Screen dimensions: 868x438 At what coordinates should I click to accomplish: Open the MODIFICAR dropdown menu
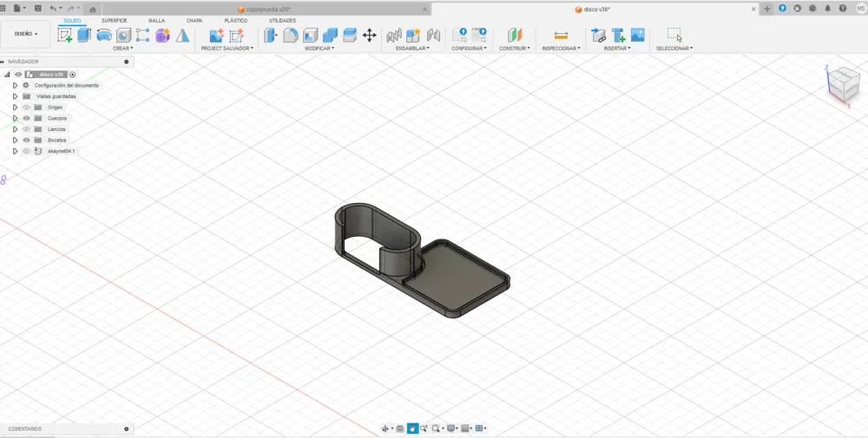point(319,49)
